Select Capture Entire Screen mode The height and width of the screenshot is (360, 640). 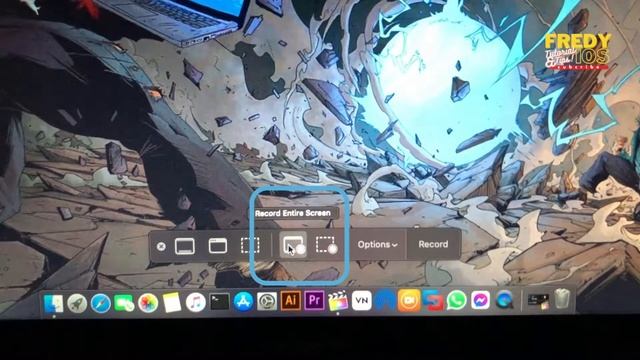(184, 246)
